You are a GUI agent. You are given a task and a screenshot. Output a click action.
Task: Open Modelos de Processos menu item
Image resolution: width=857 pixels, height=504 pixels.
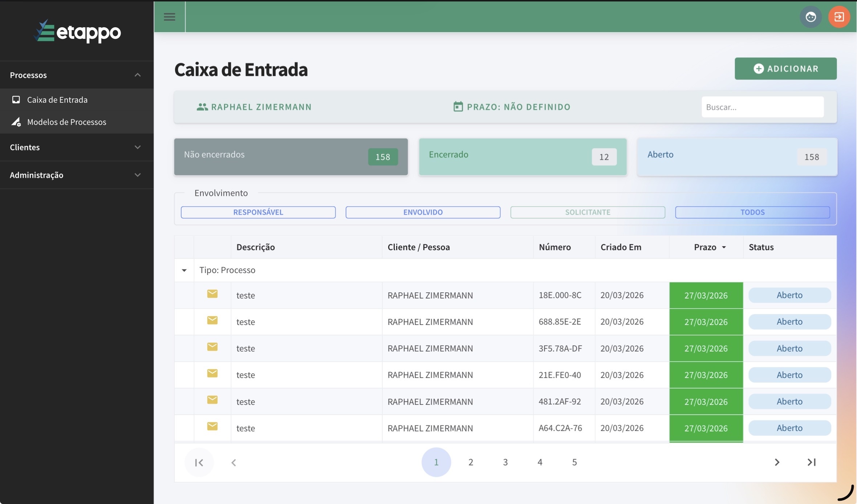66,122
